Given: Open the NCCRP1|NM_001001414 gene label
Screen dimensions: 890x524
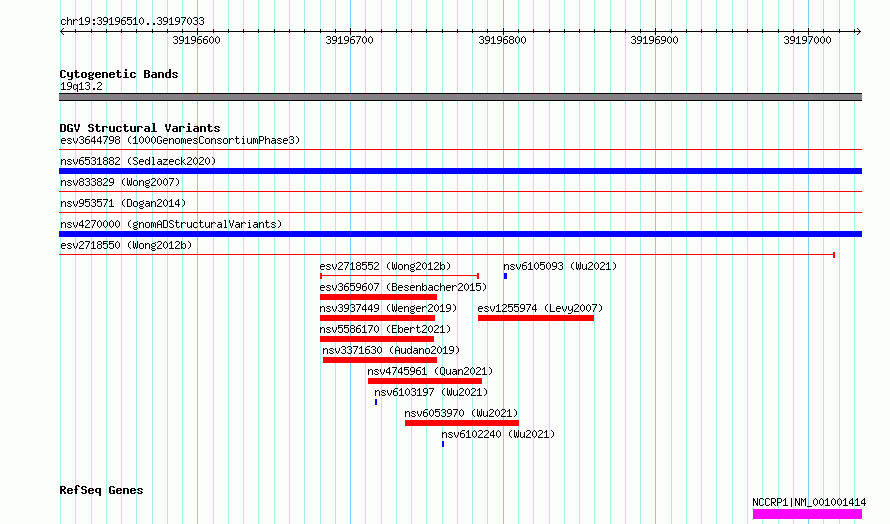Looking at the screenshot, I should [x=809, y=502].
